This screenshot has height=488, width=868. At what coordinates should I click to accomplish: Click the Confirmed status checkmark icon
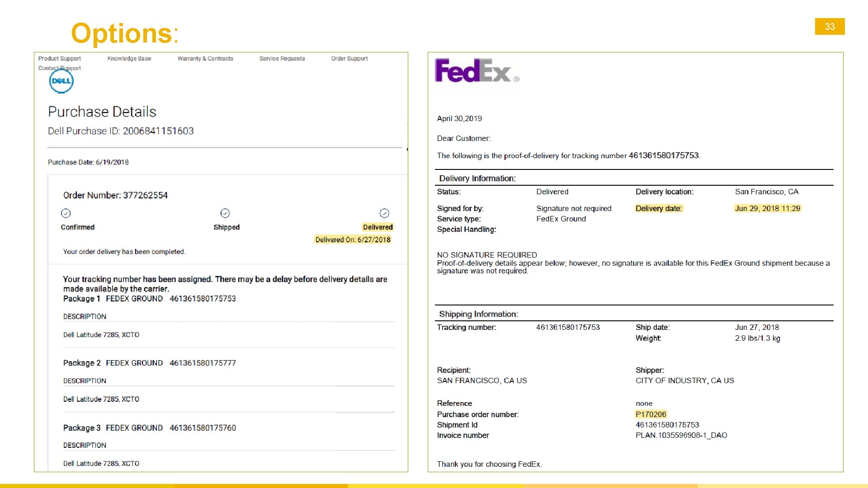[66, 213]
